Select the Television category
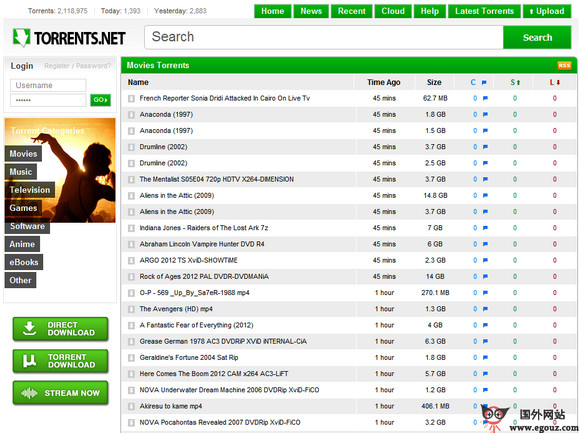The height and width of the screenshot is (433, 580). (30, 190)
